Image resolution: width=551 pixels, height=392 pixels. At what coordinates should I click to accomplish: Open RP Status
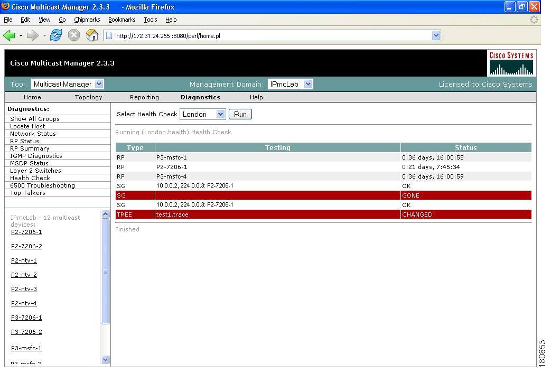24,141
